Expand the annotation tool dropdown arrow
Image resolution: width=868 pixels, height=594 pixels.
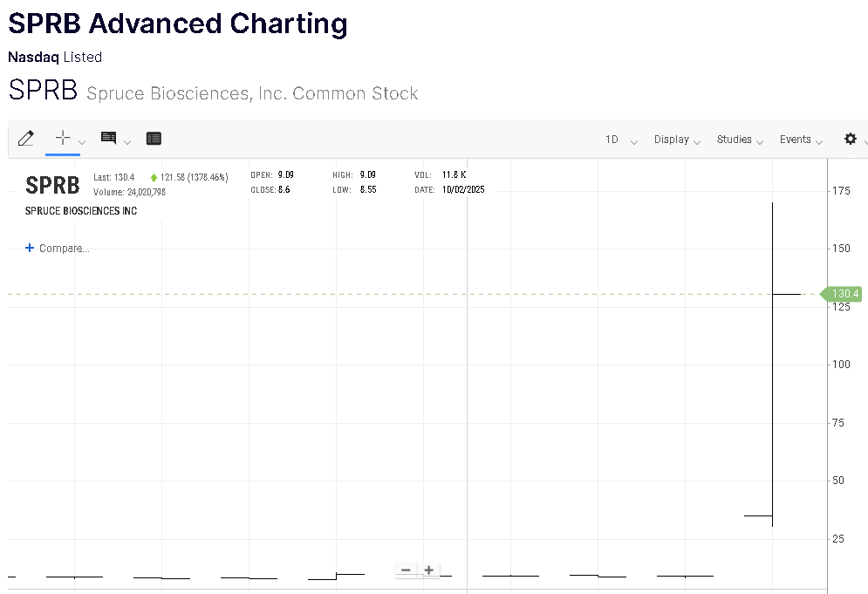coord(127,142)
